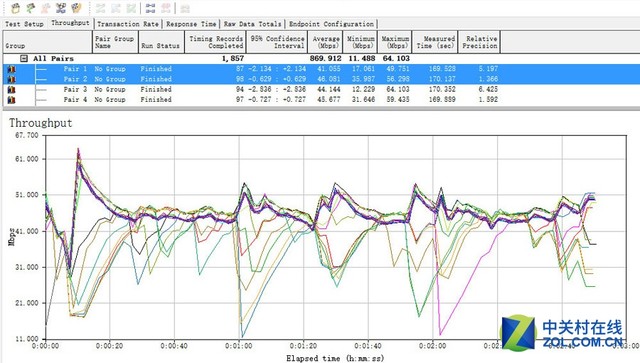Click the Pair 2 row icon
This screenshot has height=363, width=640.
pos(11,79)
